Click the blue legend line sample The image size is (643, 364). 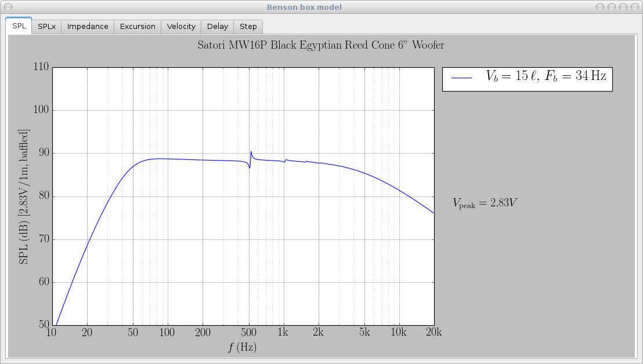tap(462, 78)
